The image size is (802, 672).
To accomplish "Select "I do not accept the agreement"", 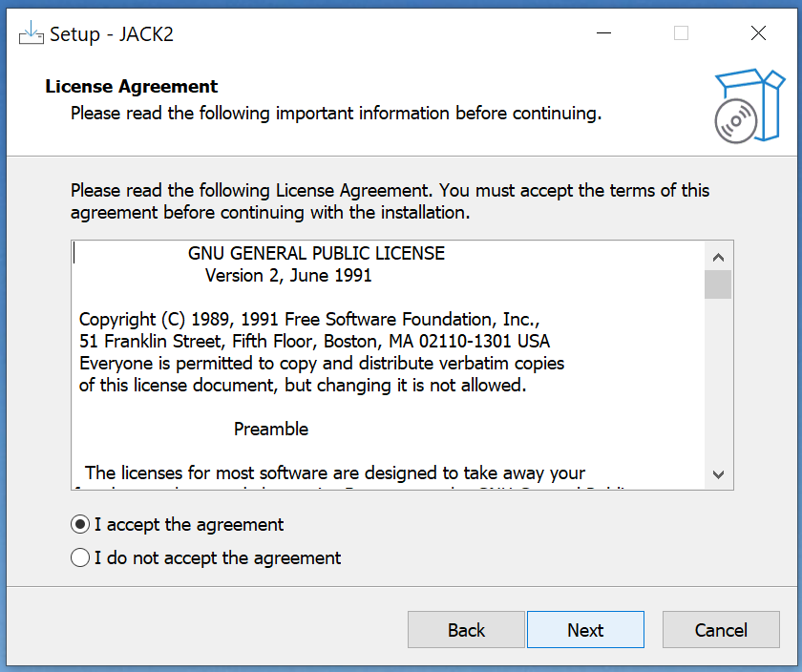I will click(x=81, y=557).
